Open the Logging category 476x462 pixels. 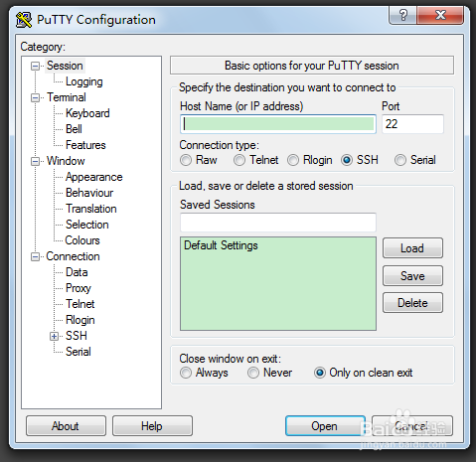click(84, 81)
